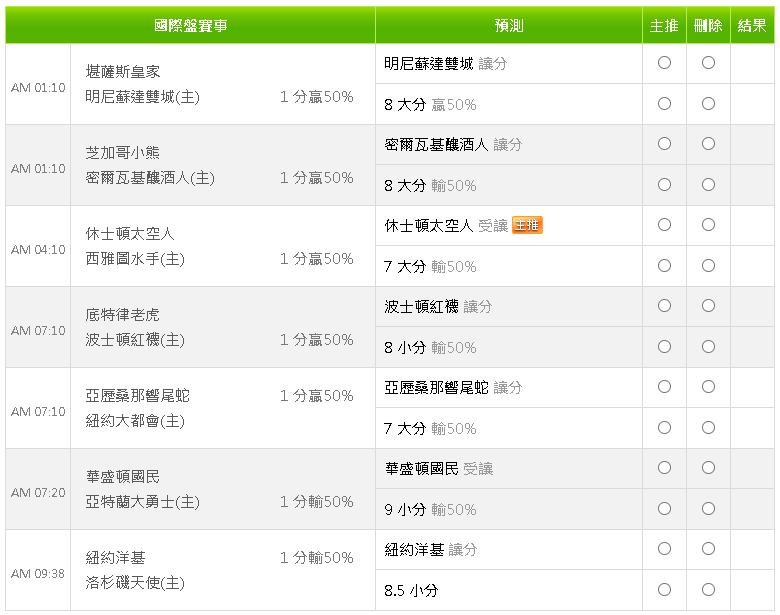Click team name 底特律老虎
The height and width of the screenshot is (615, 780).
tap(123, 315)
